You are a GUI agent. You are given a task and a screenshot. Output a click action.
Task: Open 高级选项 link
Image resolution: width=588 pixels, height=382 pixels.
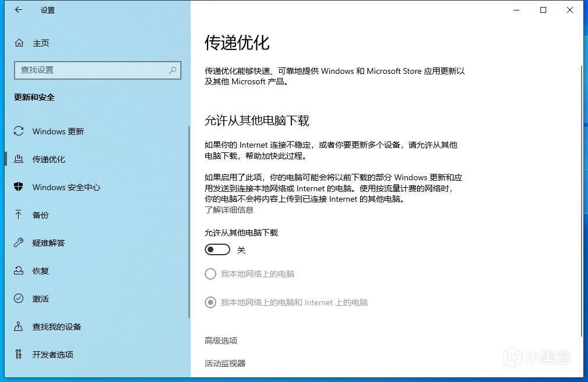coord(221,341)
